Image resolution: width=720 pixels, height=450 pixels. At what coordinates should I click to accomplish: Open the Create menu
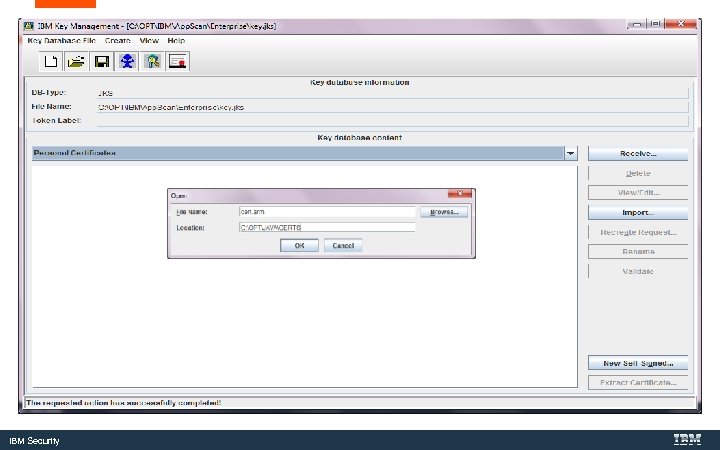(x=118, y=40)
